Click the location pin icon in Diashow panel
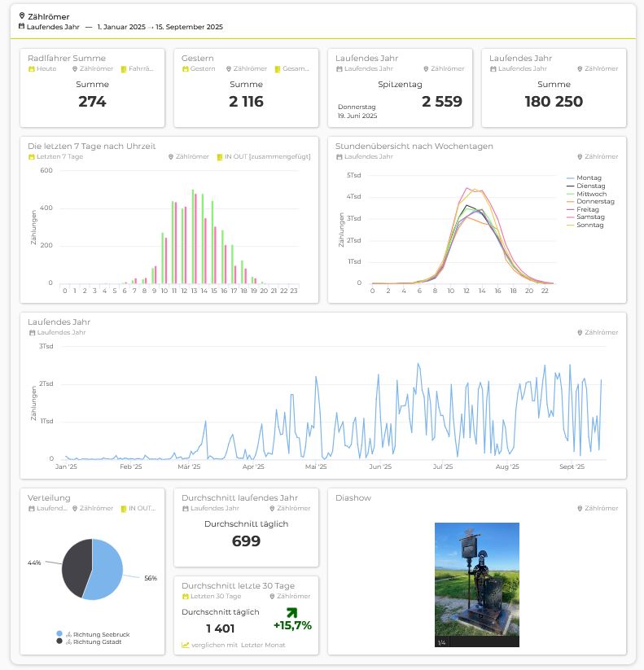Image resolution: width=644 pixels, height=670 pixels. [x=580, y=509]
